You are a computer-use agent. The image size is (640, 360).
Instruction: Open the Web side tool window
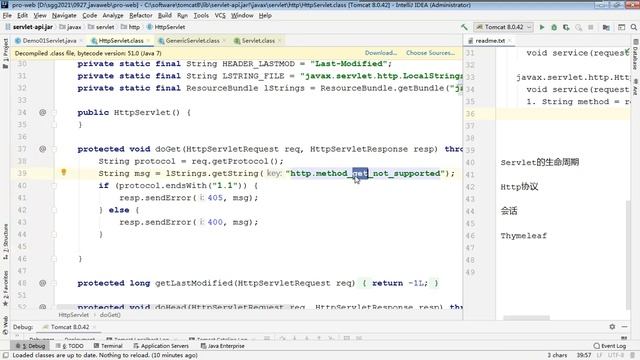(x=5, y=325)
